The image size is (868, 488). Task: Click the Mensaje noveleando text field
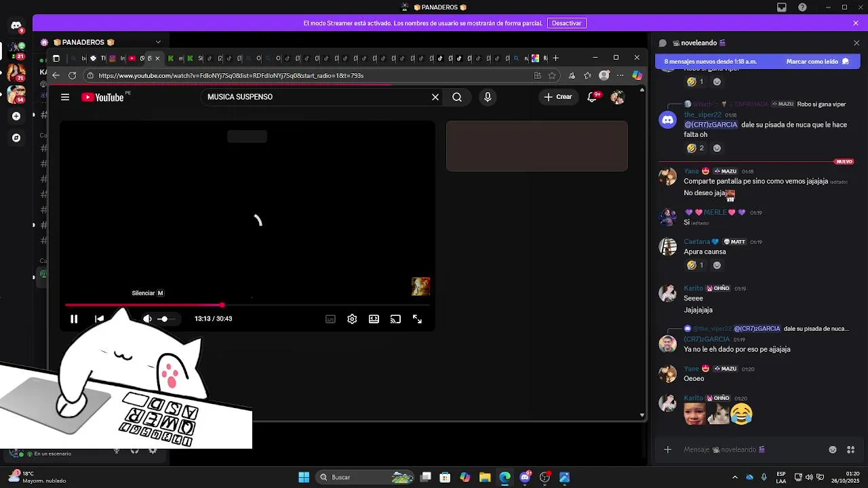coord(753,449)
